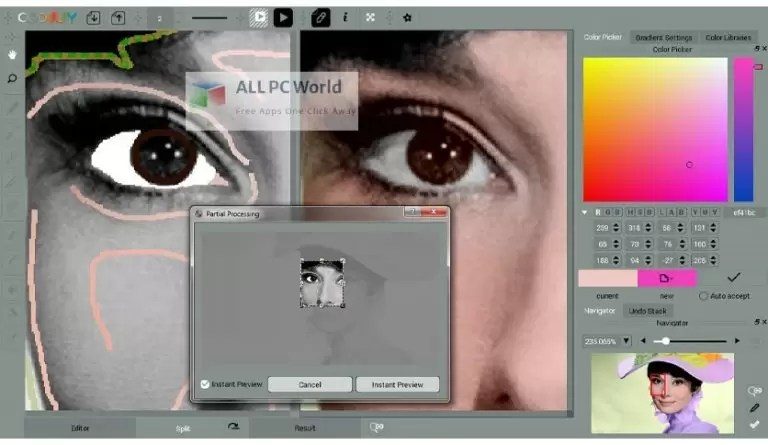
Task: Click Cancel in Partial Processing dialog
Action: (310, 384)
